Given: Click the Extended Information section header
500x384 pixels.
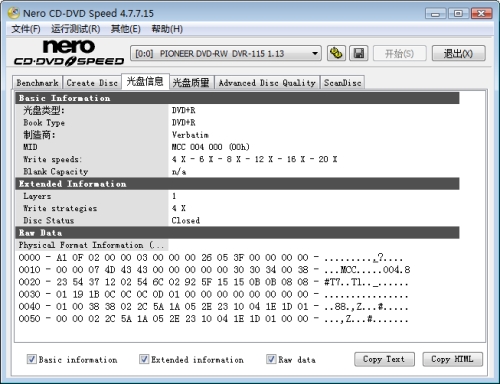Looking at the screenshot, I should (237, 184).
